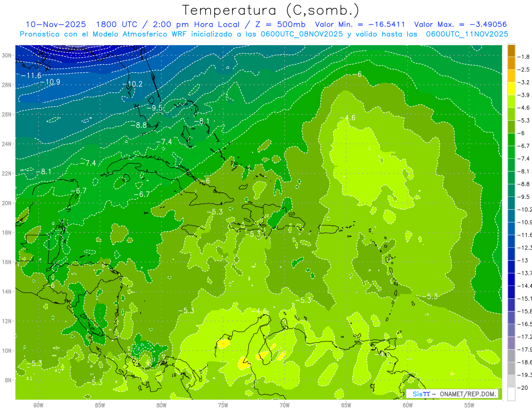The height and width of the screenshot is (411, 532).
Task: Click the "85W" longitude axis label
Action: point(100,406)
